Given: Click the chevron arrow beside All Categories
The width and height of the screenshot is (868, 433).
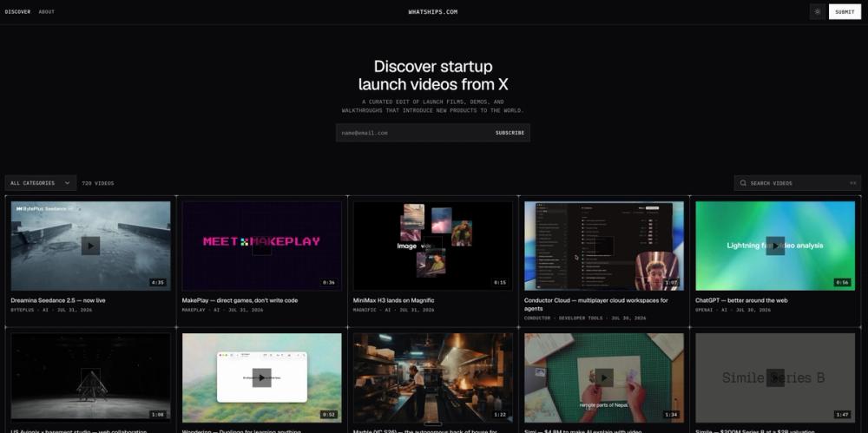Looking at the screenshot, I should coord(68,183).
